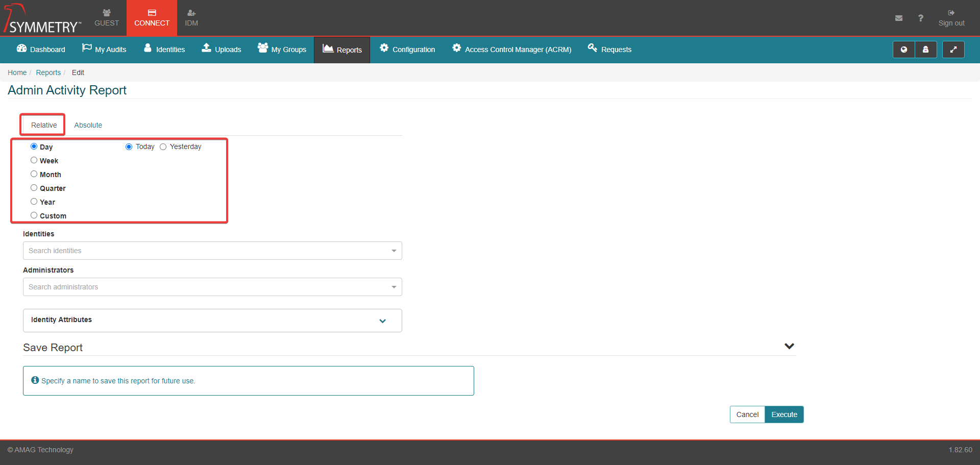
Task: Click into Search identities field
Action: coord(212,251)
